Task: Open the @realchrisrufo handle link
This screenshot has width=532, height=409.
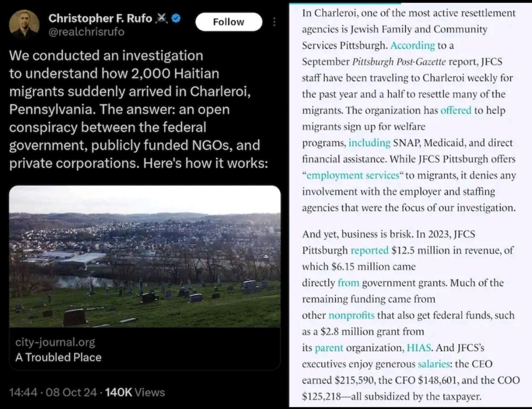Action: pos(86,31)
